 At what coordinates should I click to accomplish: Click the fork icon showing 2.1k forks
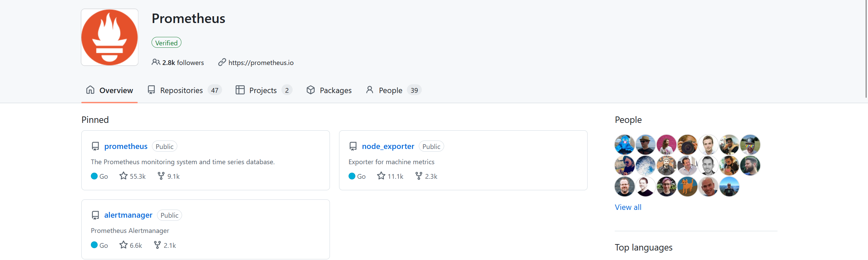click(157, 245)
